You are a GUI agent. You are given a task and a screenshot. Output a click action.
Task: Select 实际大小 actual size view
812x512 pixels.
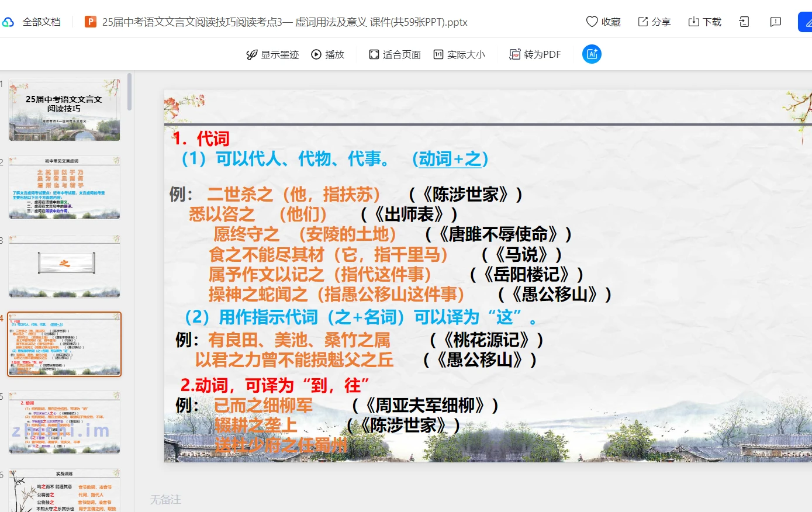click(x=459, y=54)
